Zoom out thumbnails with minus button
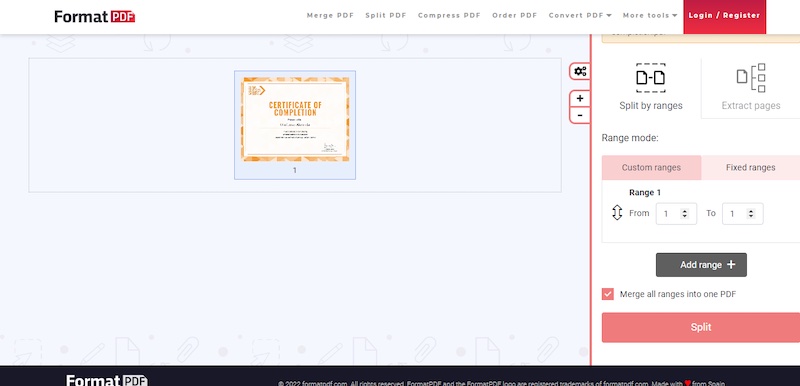Screen dimensions: 800x386 click(x=580, y=115)
